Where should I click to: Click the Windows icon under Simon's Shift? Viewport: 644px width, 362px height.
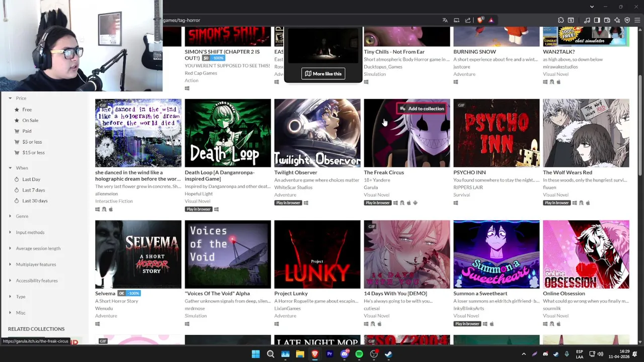[x=187, y=88]
